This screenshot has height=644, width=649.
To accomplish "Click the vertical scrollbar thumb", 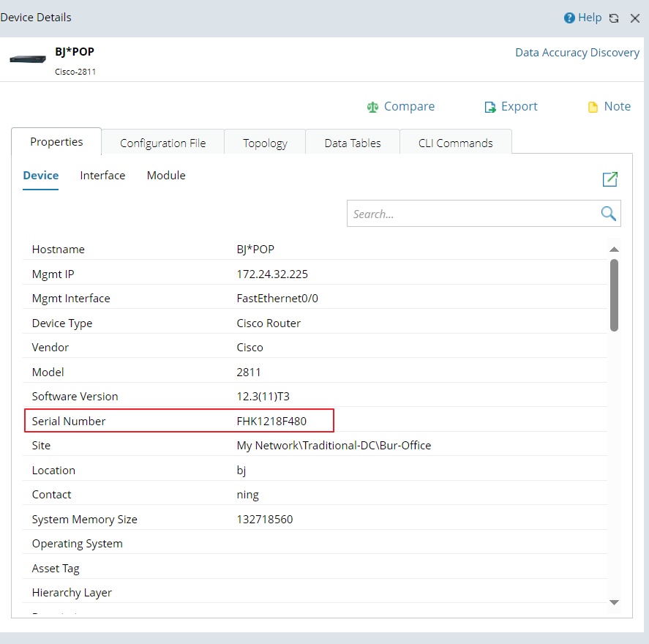I will coord(614,294).
